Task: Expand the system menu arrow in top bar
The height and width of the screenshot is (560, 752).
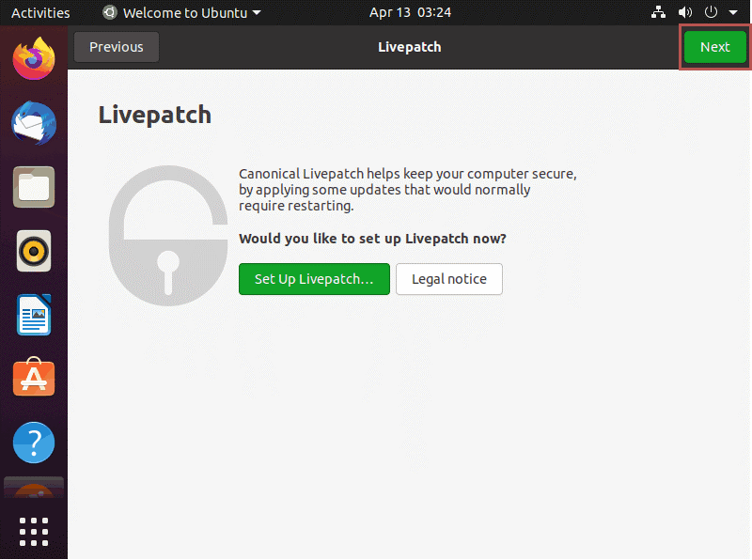Action: (x=733, y=12)
